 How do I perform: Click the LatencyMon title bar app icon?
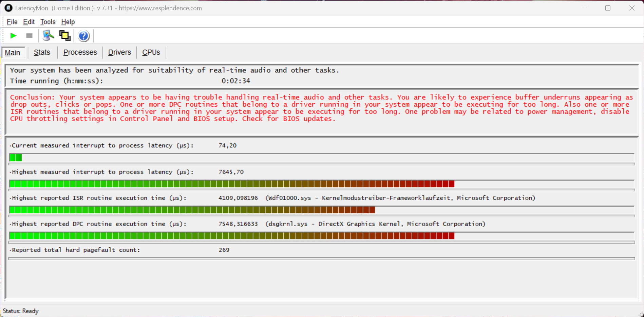[x=8, y=8]
